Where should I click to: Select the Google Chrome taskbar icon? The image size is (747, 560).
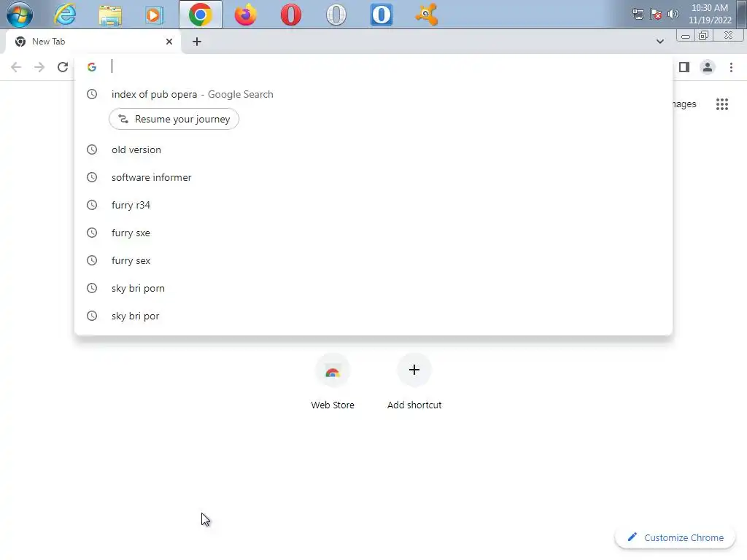tap(200, 15)
